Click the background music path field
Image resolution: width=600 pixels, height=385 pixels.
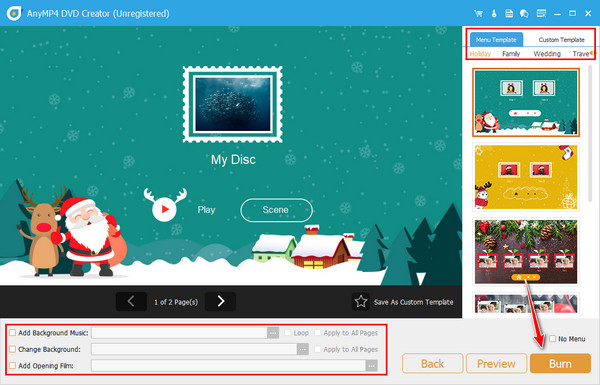(x=179, y=333)
